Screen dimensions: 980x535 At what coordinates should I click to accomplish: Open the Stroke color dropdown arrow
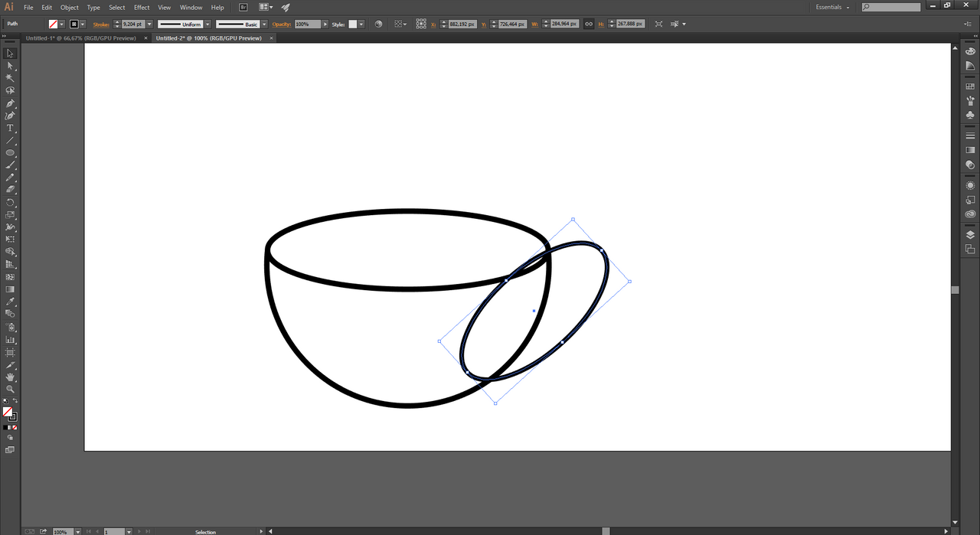pyautogui.click(x=83, y=24)
